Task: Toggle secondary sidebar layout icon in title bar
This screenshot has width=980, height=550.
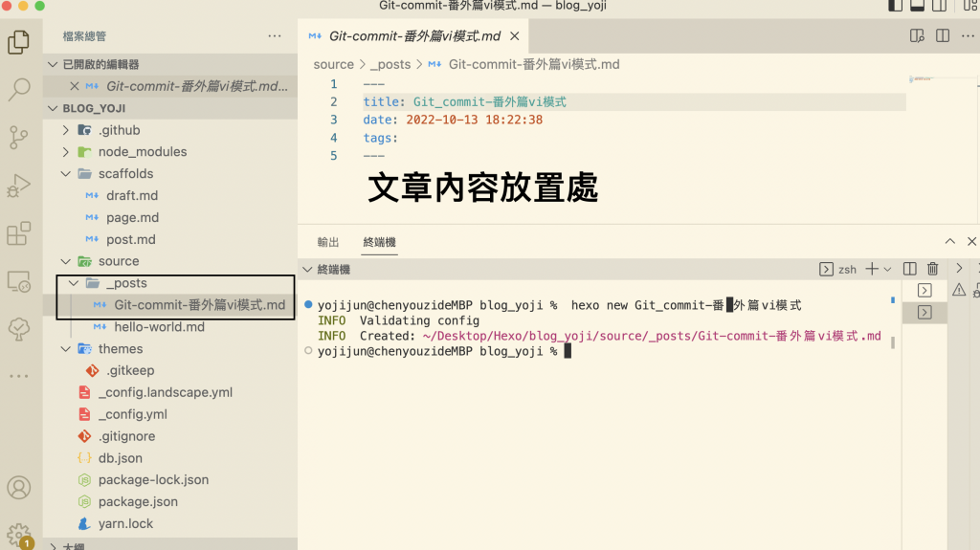Action: [x=939, y=6]
